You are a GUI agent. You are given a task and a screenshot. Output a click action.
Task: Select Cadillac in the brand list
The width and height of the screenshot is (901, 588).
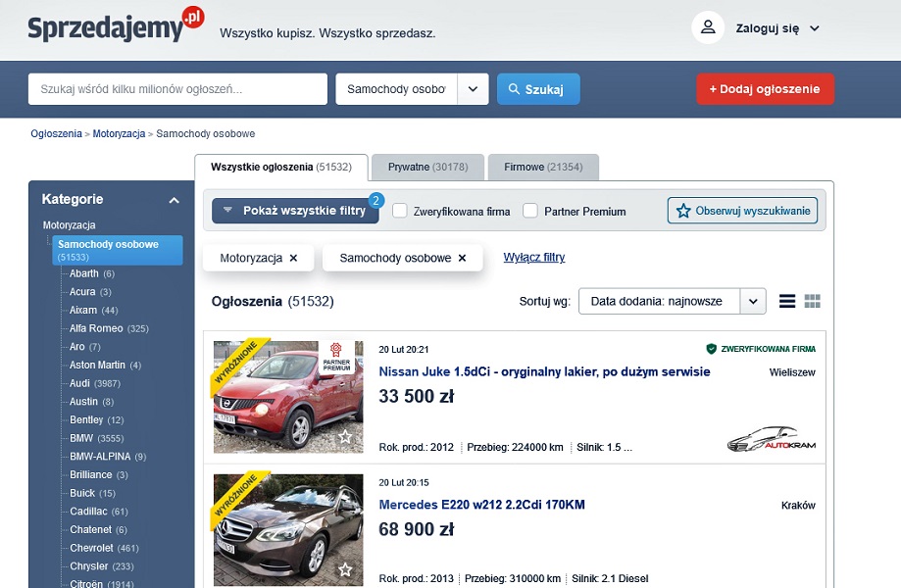[x=99, y=511]
